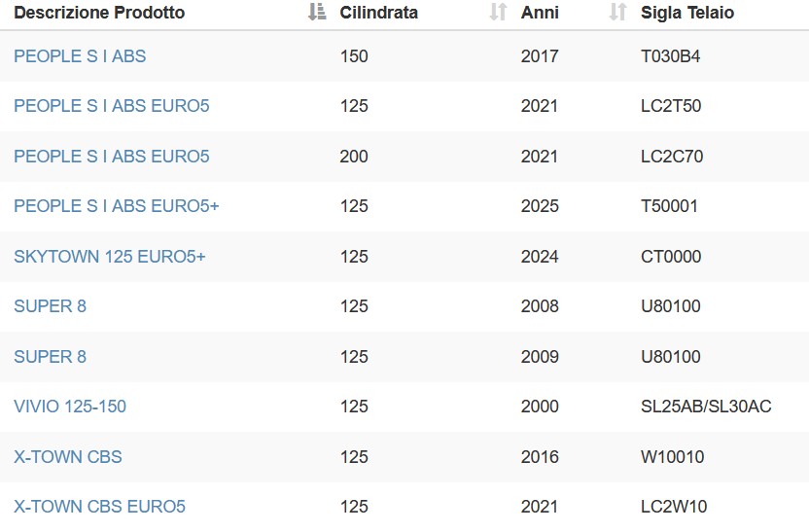Sort by Anni column header
The image size is (809, 532).
tap(540, 13)
